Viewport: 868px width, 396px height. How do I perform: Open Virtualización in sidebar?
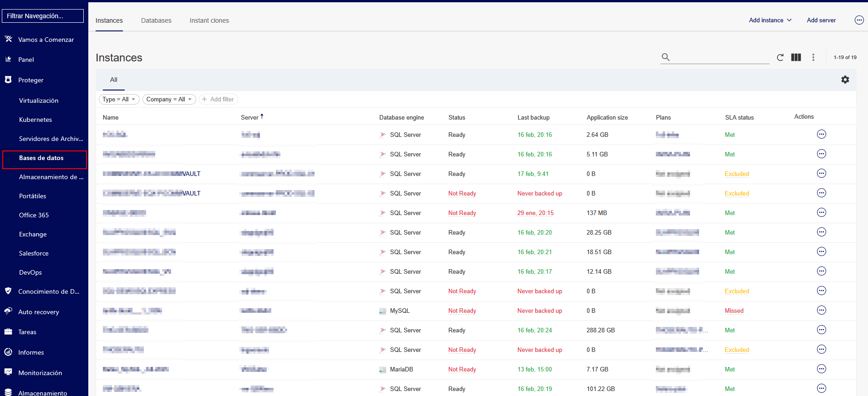point(39,100)
